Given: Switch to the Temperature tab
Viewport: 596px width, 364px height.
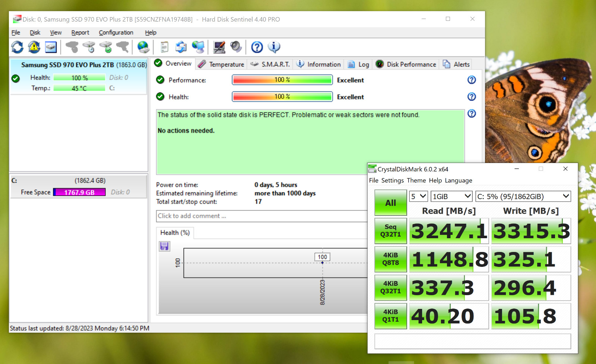Looking at the screenshot, I should tap(221, 64).
